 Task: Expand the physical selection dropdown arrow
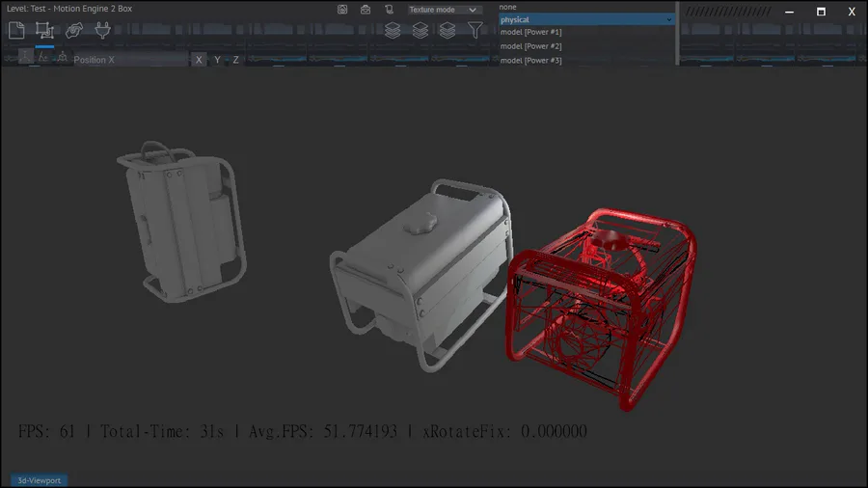668,19
